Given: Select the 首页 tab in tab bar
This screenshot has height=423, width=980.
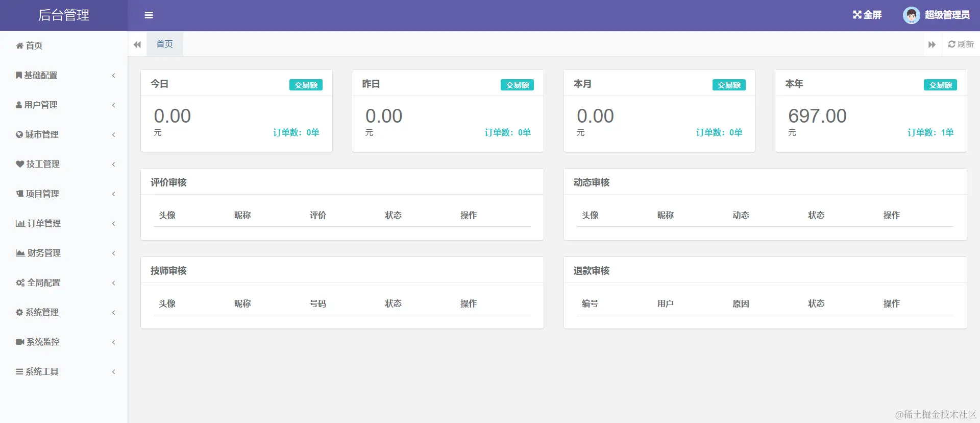Looking at the screenshot, I should click(164, 44).
